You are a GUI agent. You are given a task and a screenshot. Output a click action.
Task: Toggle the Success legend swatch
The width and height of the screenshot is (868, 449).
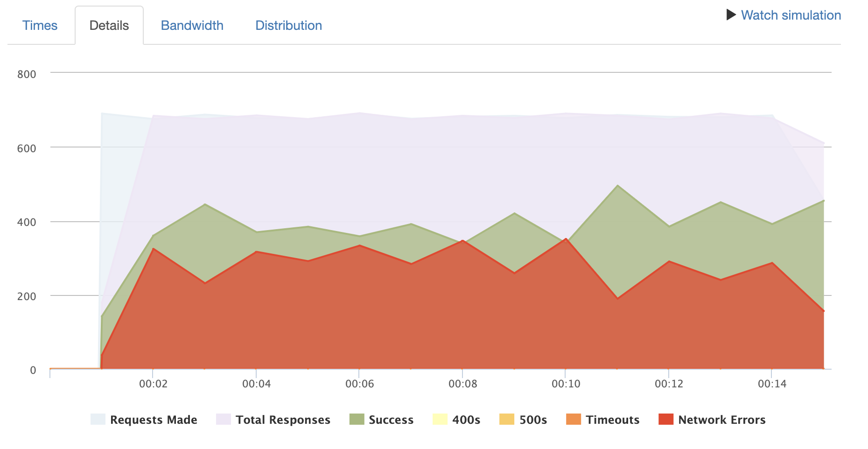coord(357,419)
